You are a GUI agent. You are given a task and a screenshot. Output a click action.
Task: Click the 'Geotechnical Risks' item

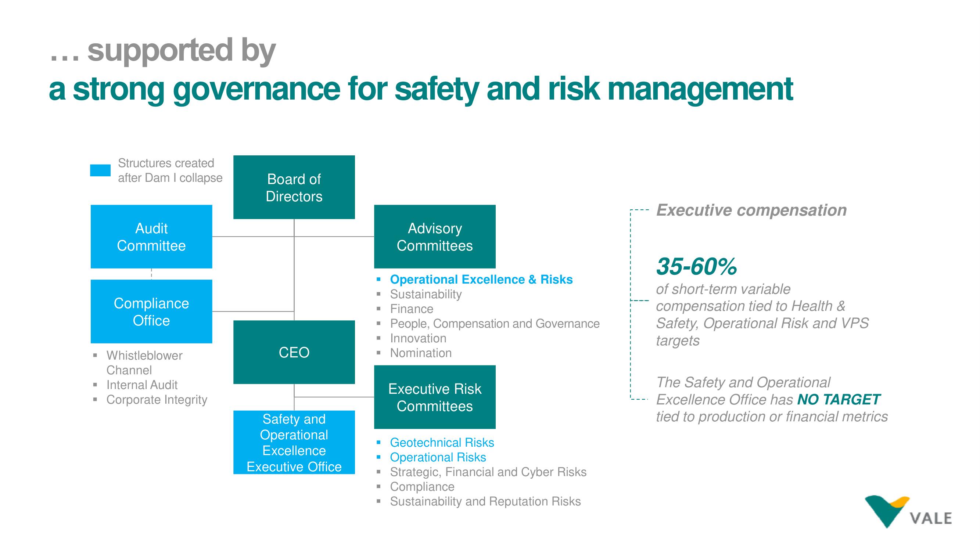(442, 443)
